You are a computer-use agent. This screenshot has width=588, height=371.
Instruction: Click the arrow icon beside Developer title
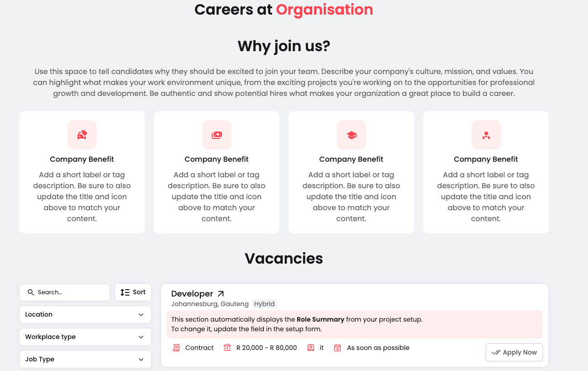click(221, 294)
